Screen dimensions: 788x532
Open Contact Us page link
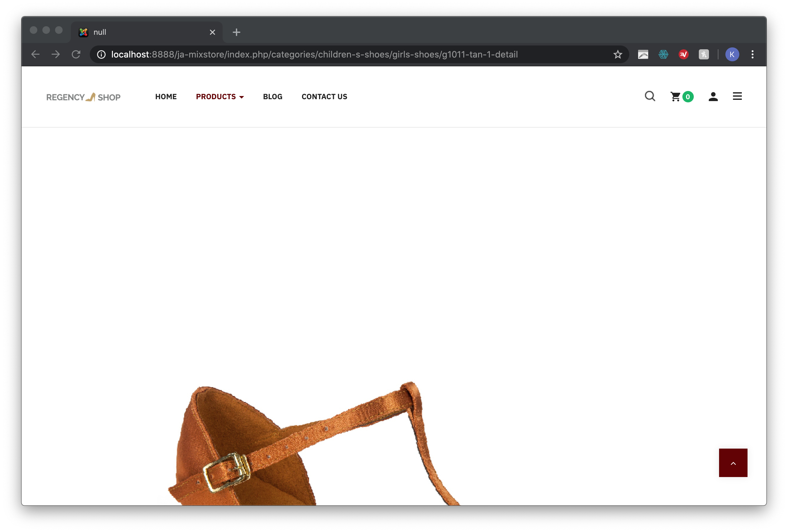pos(324,97)
